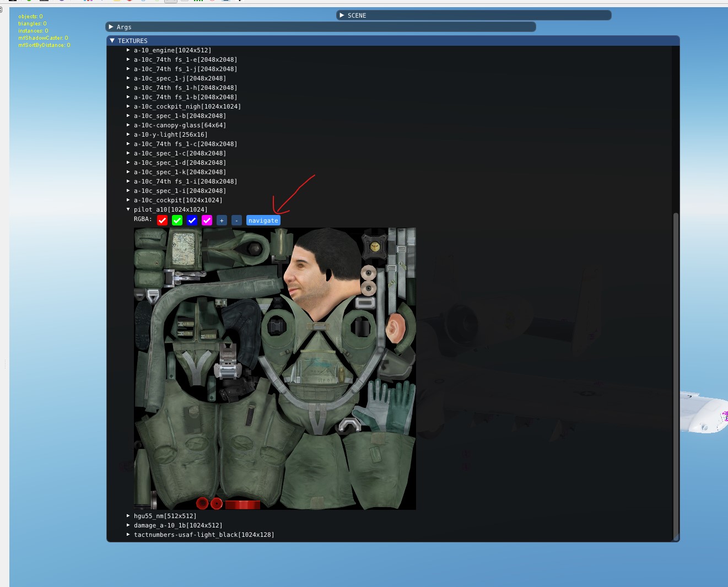Click the pilot_a10 texture preview image
This screenshot has height=587, width=728.
click(x=275, y=369)
